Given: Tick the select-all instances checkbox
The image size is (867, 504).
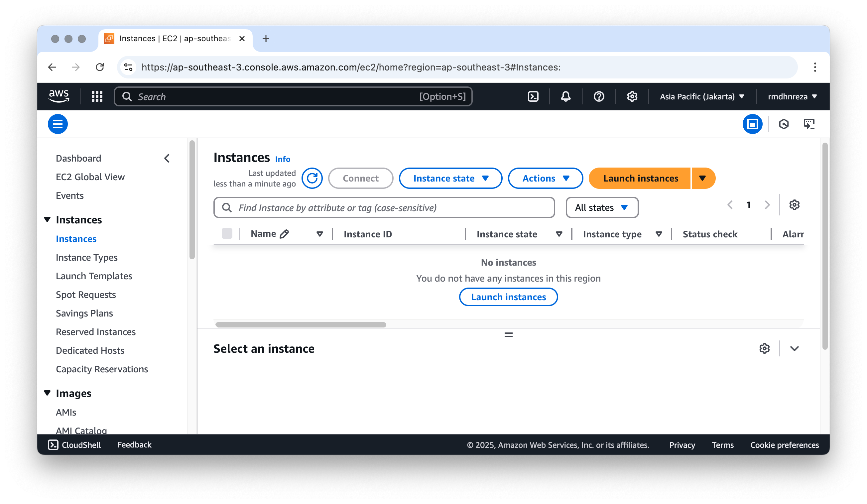Looking at the screenshot, I should coord(227,234).
